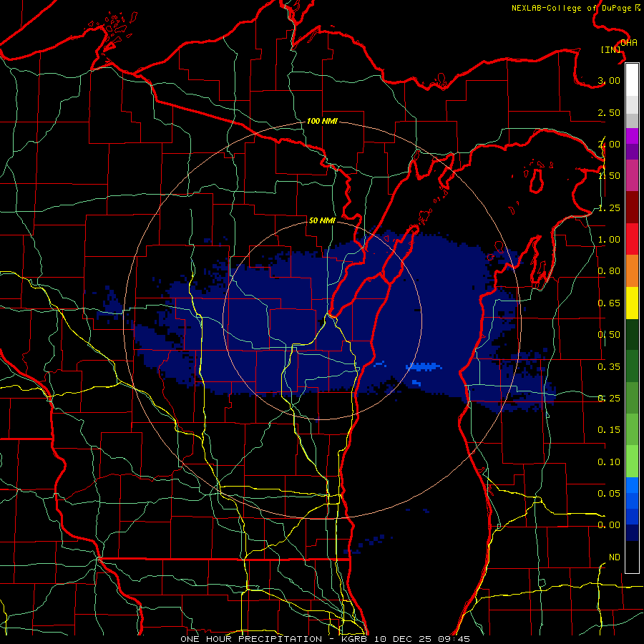Pick the orange legend swatch
Viewport: 644px width, 644px height.
point(632,271)
